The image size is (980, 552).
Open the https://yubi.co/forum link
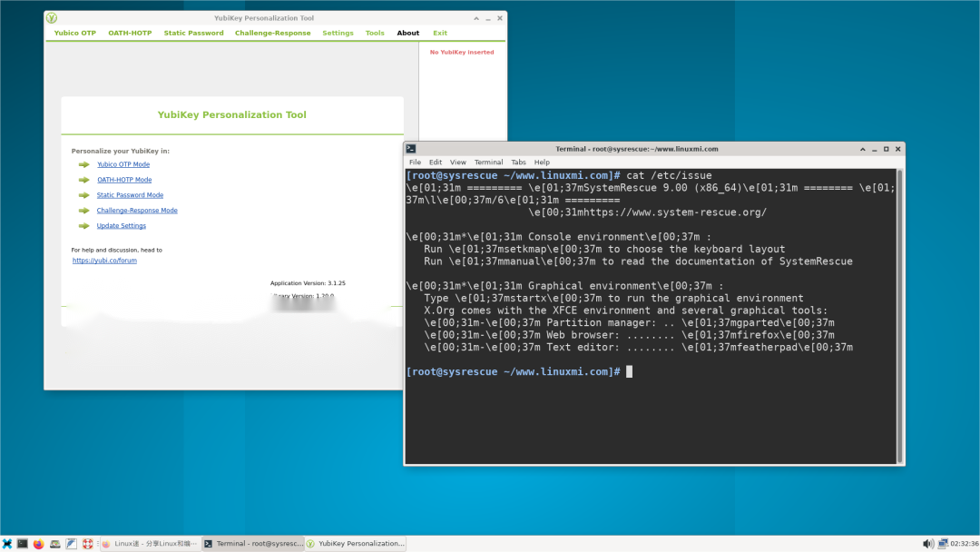click(104, 261)
